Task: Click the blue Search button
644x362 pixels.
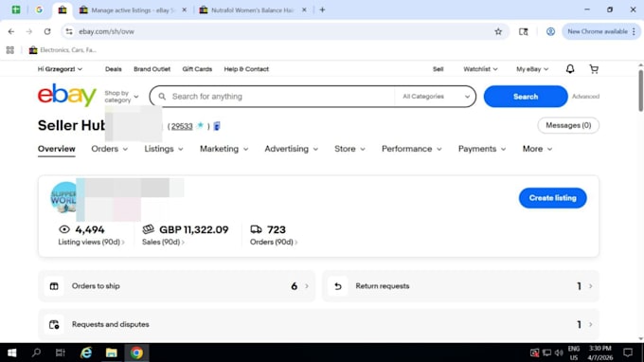Action: pos(526,96)
